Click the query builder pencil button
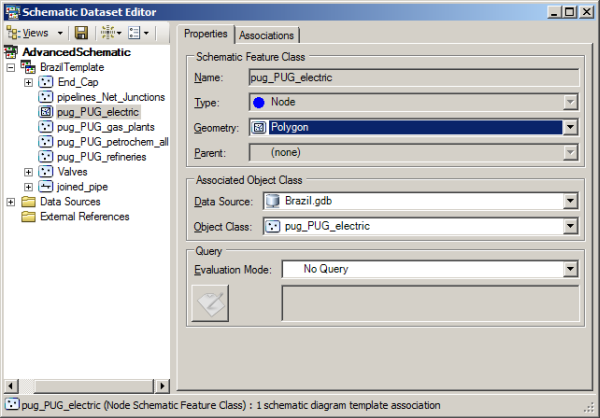 pos(210,304)
